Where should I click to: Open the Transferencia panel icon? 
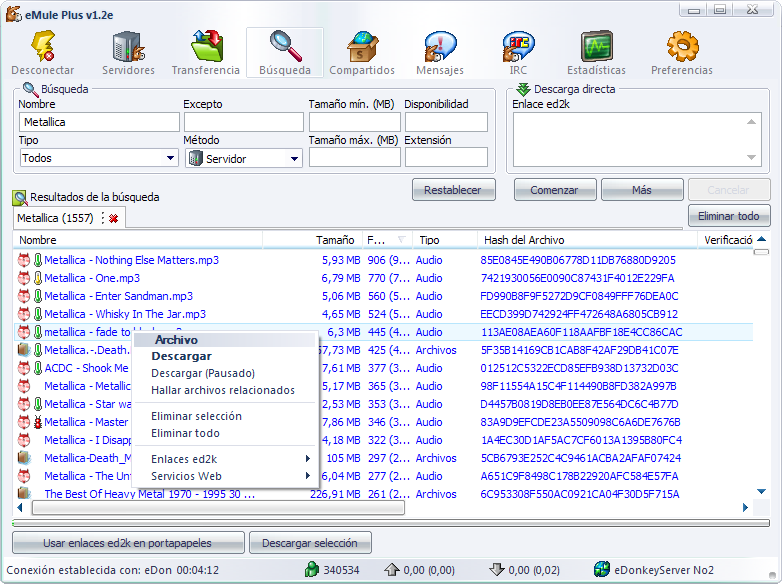coord(206,48)
